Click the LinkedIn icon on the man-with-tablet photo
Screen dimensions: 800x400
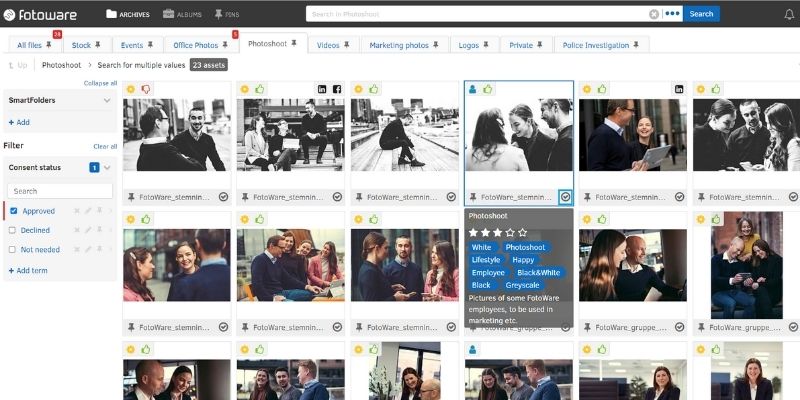click(x=679, y=89)
